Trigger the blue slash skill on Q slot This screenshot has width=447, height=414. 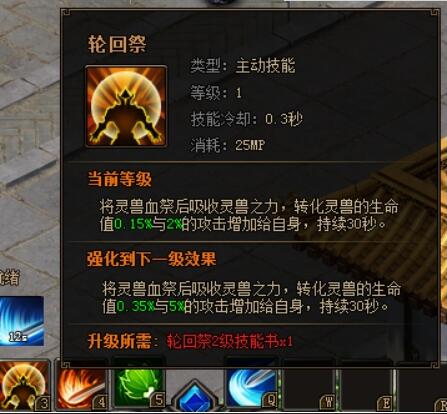[x=252, y=387]
